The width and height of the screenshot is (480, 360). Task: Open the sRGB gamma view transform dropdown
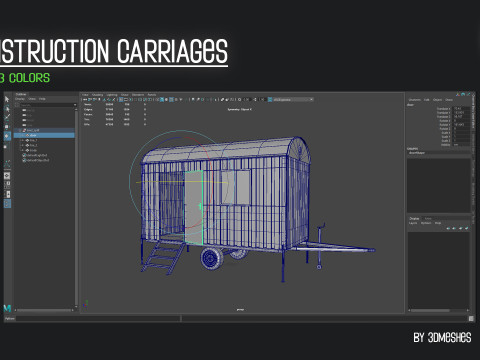coord(293,100)
